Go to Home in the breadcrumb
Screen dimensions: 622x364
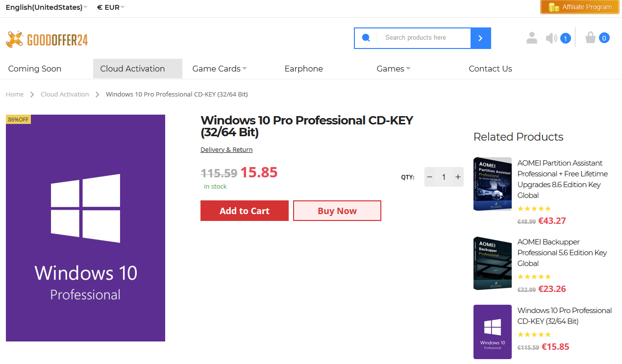point(15,94)
